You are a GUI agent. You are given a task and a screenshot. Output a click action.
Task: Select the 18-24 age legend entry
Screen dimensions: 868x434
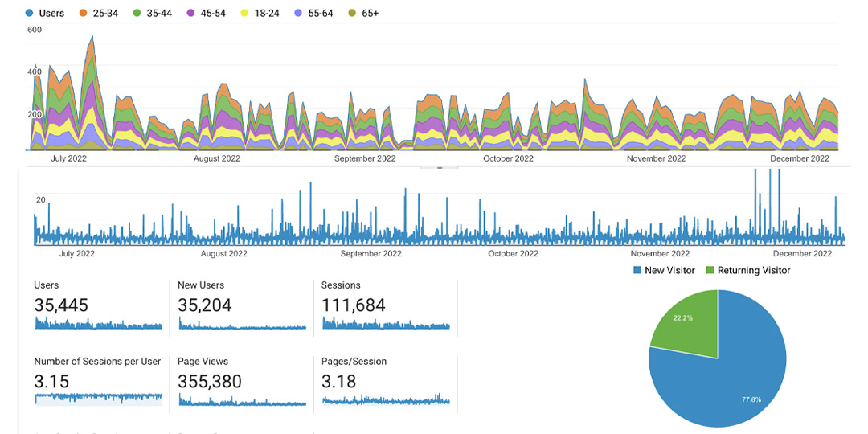[260, 13]
